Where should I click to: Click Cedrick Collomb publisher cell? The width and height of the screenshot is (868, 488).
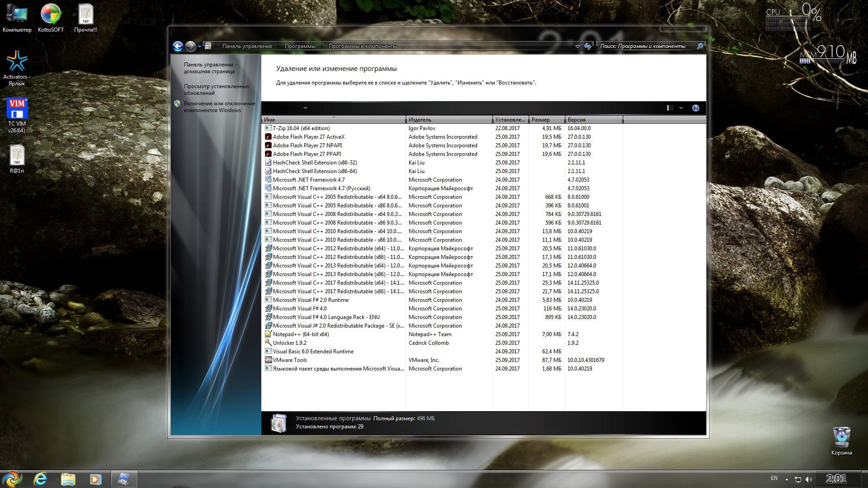(429, 343)
